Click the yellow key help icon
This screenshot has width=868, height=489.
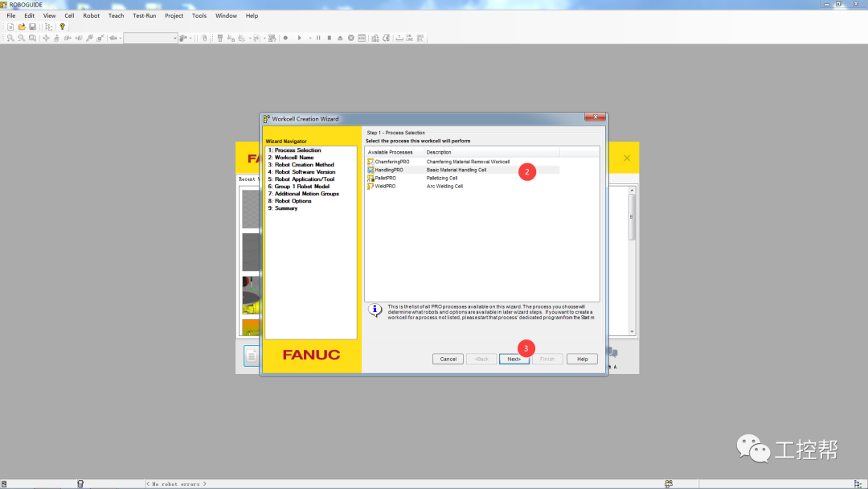tap(63, 27)
